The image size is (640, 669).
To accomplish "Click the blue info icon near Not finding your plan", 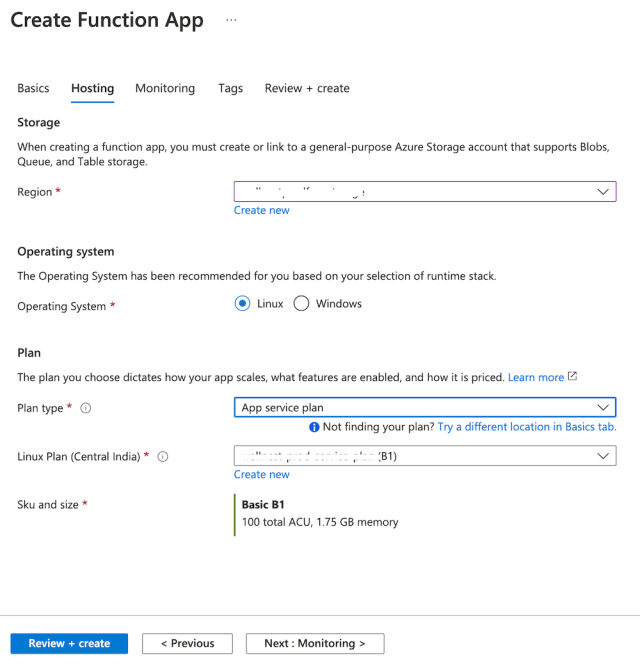I will 314,427.
